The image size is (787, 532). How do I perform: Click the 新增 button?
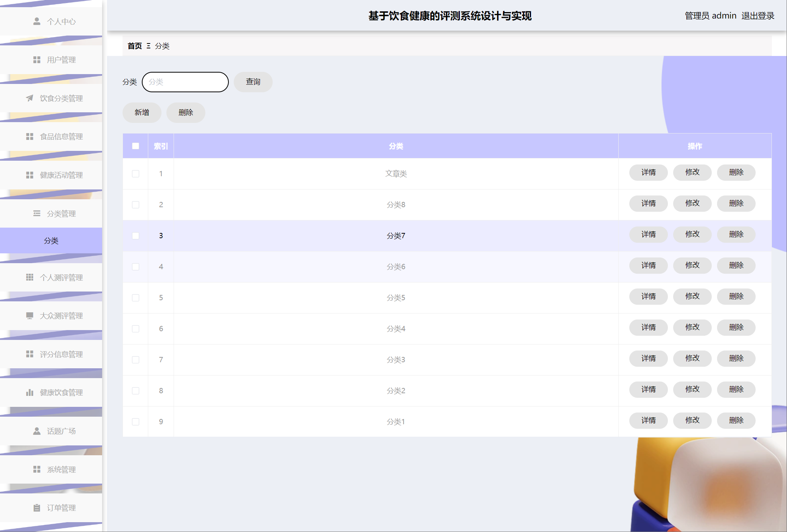142,112
